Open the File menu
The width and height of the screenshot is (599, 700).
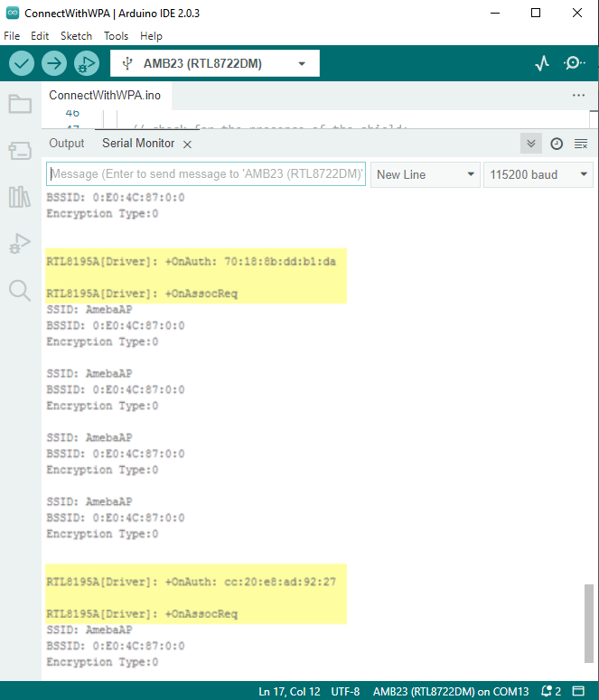point(12,36)
